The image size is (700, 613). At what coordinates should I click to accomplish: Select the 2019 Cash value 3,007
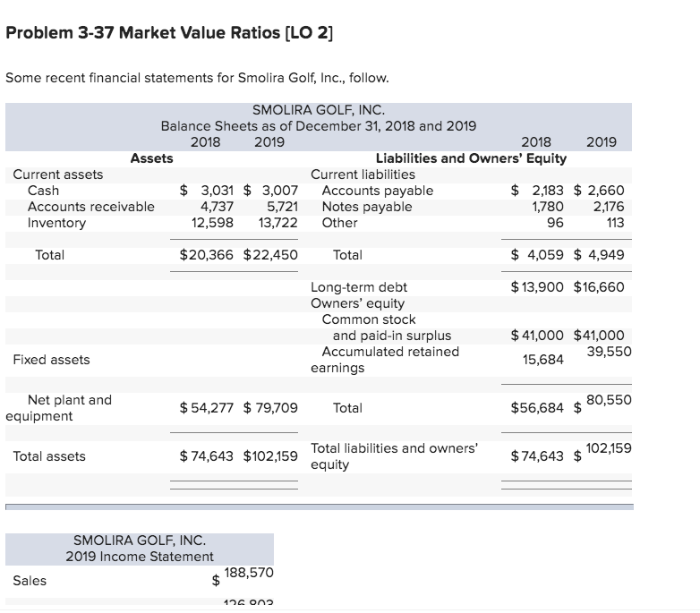(x=279, y=191)
